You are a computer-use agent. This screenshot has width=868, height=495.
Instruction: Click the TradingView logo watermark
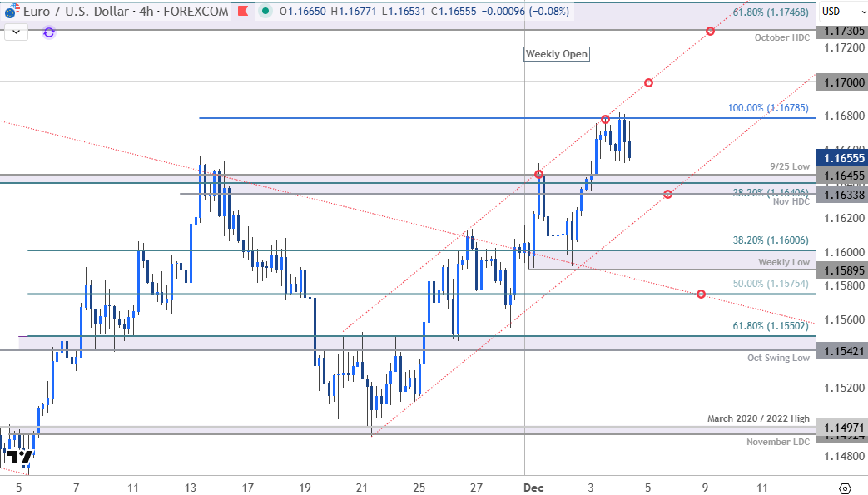[x=18, y=457]
